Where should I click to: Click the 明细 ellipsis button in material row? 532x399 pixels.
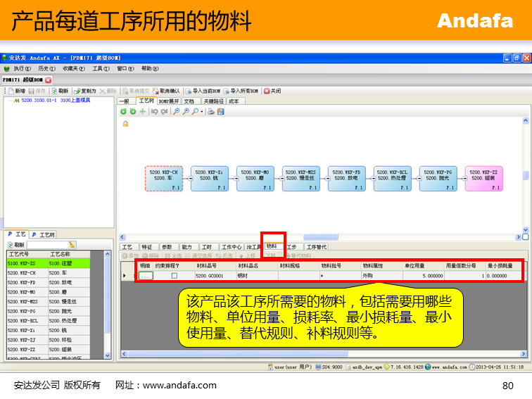point(145,276)
